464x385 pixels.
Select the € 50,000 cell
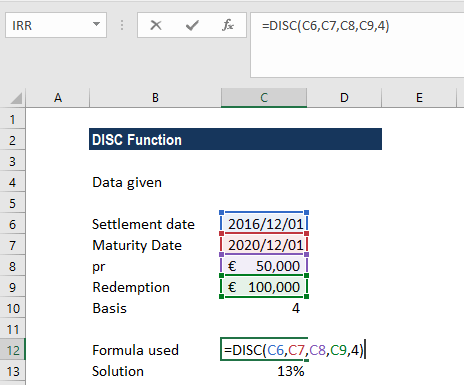(264, 266)
